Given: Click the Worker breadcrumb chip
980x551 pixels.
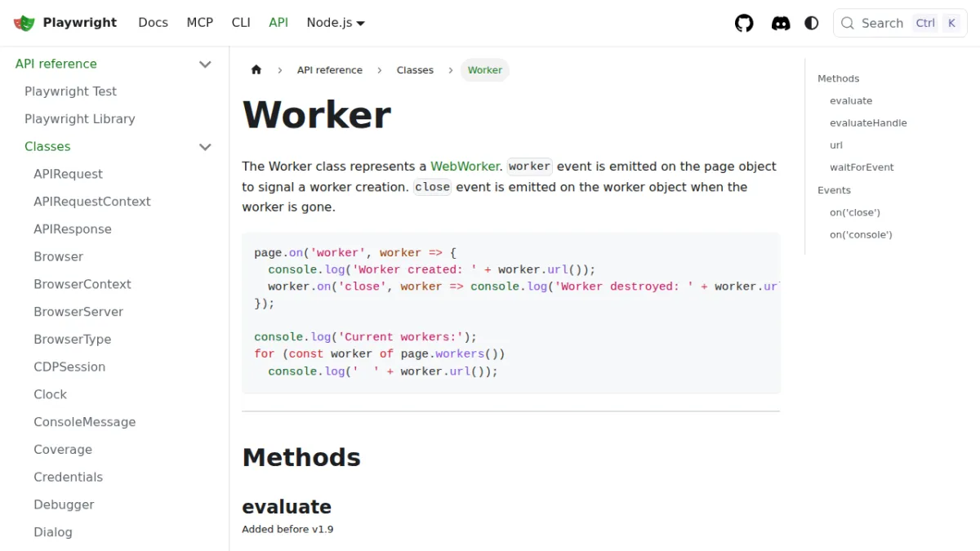Looking at the screenshot, I should pyautogui.click(x=485, y=70).
